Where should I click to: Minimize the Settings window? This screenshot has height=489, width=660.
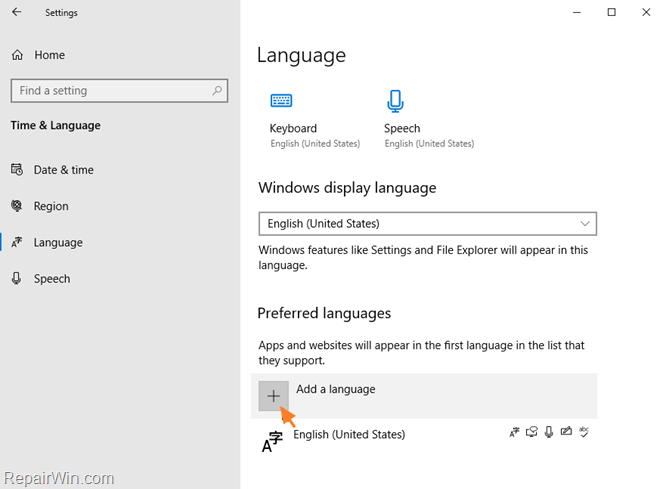577,12
